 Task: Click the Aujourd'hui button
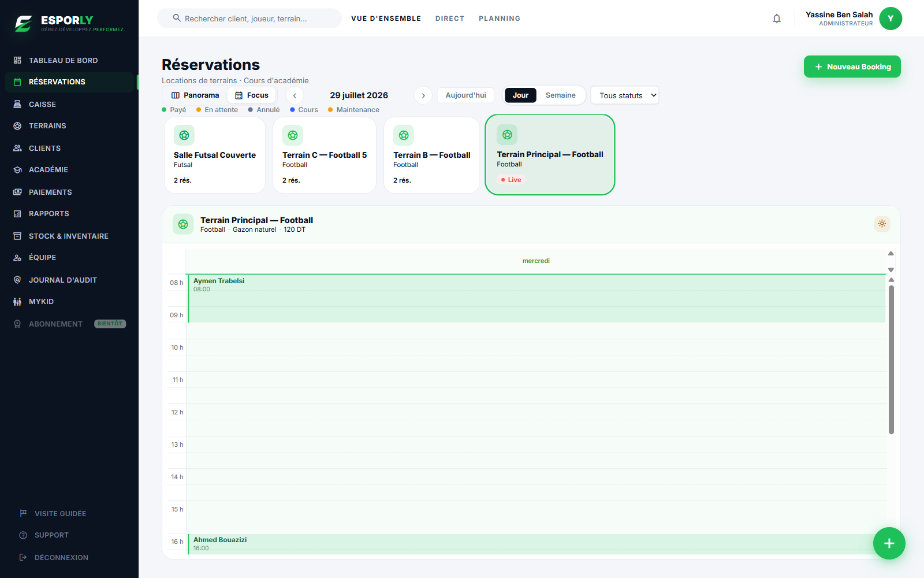(465, 95)
